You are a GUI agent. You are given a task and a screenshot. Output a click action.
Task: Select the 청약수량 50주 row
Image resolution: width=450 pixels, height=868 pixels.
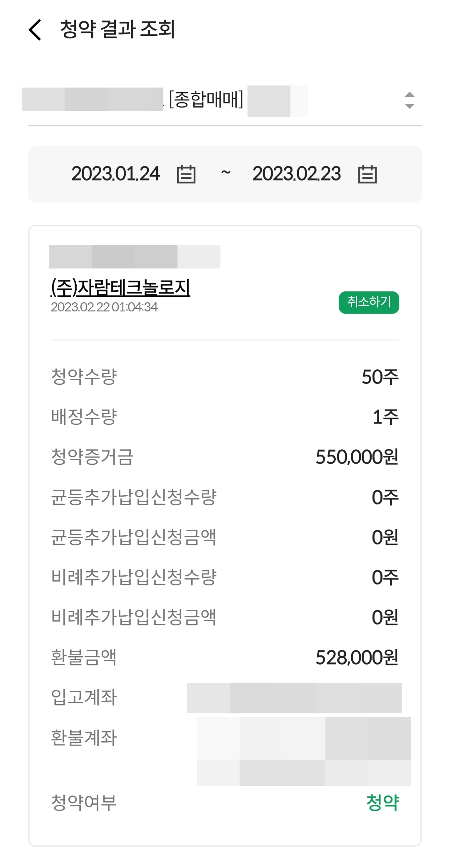pos(225,376)
